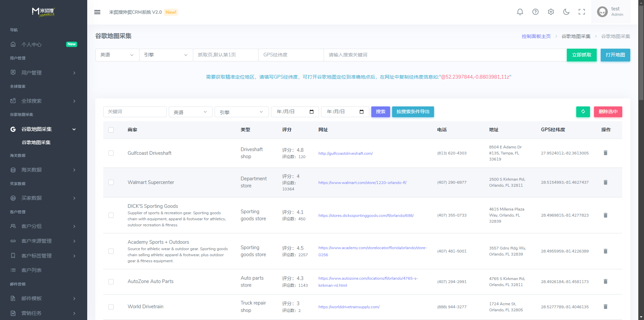Click the 立即抓取 green button
644x320 pixels.
click(x=582, y=55)
